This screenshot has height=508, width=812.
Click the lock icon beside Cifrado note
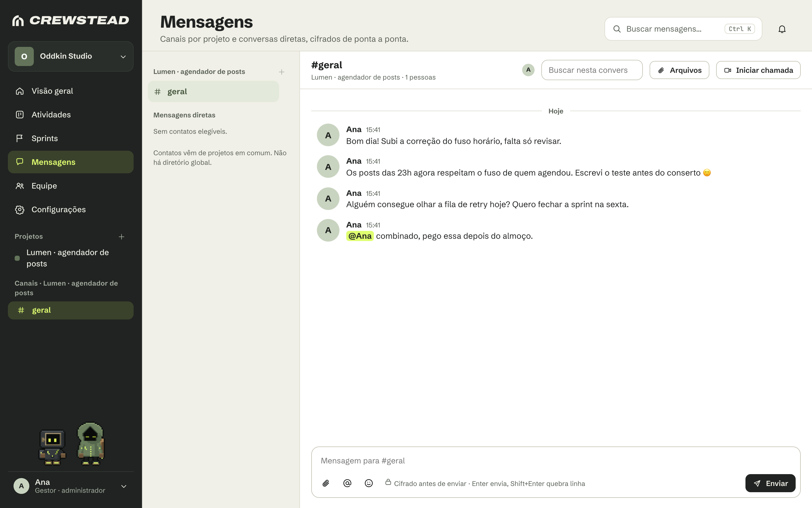(x=388, y=482)
